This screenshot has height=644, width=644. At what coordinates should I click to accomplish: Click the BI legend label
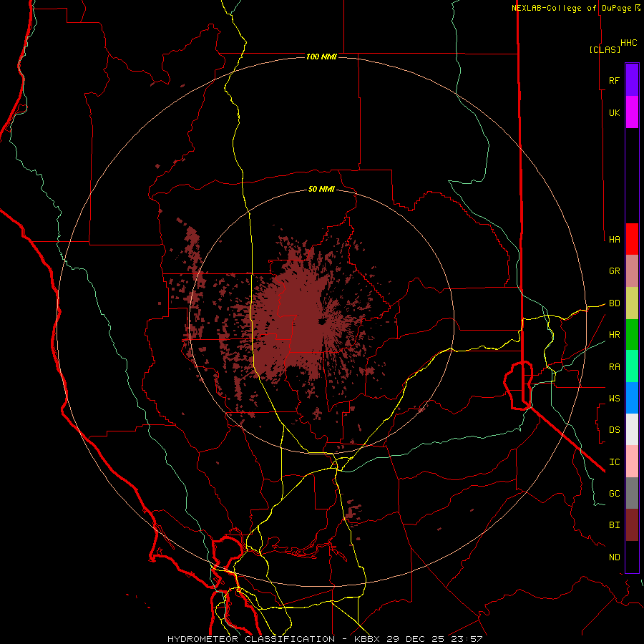[614, 525]
